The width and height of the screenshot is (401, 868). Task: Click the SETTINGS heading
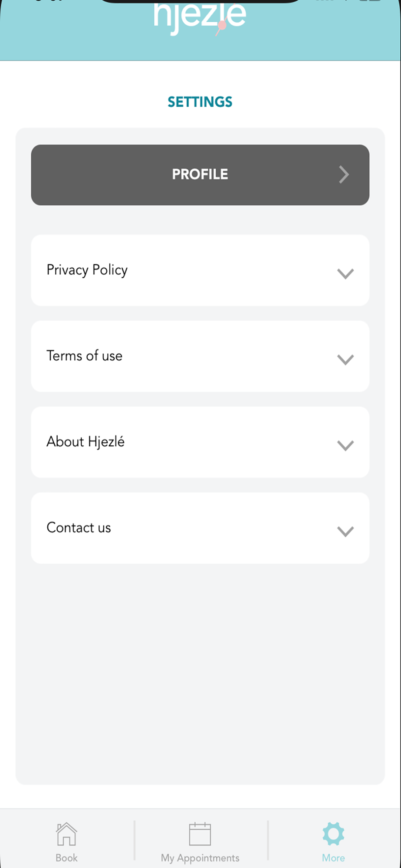200,102
